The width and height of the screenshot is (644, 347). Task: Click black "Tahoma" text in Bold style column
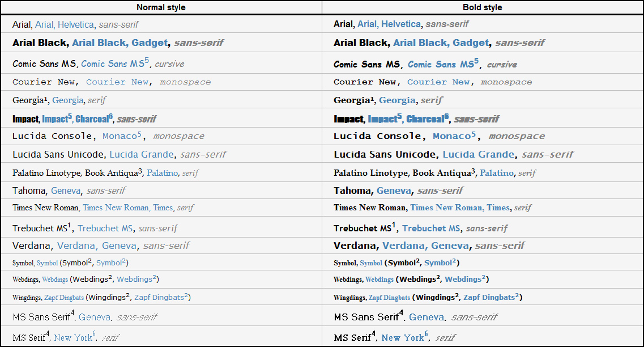352,191
